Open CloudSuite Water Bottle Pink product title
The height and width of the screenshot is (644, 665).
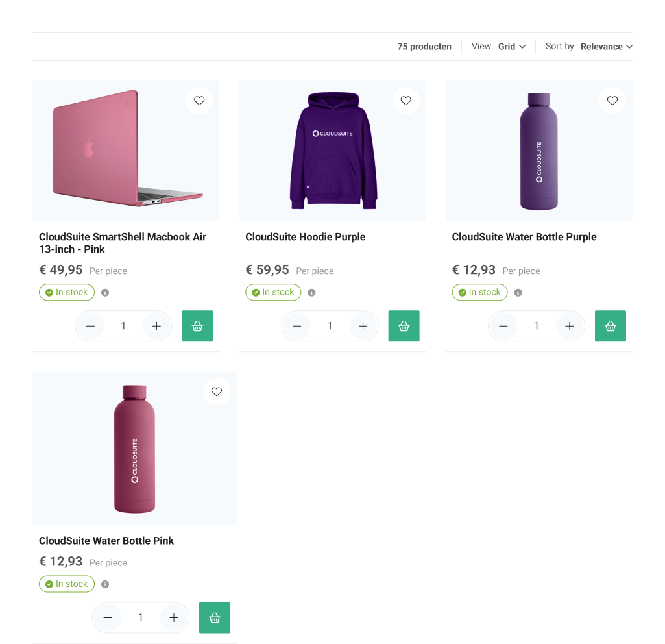(x=106, y=541)
